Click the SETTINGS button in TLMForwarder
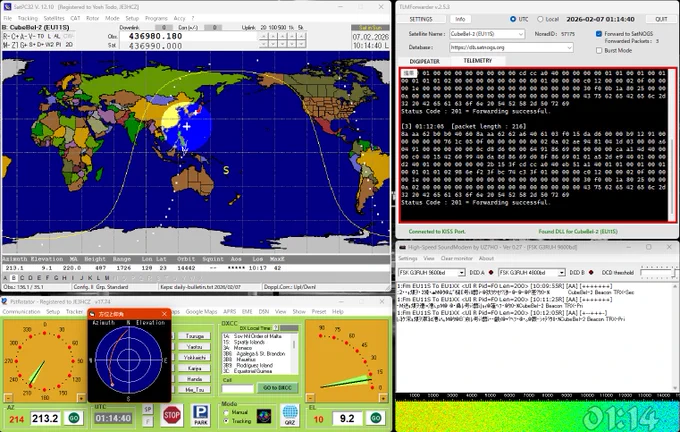This screenshot has height=432, width=680. pyautogui.click(x=421, y=19)
